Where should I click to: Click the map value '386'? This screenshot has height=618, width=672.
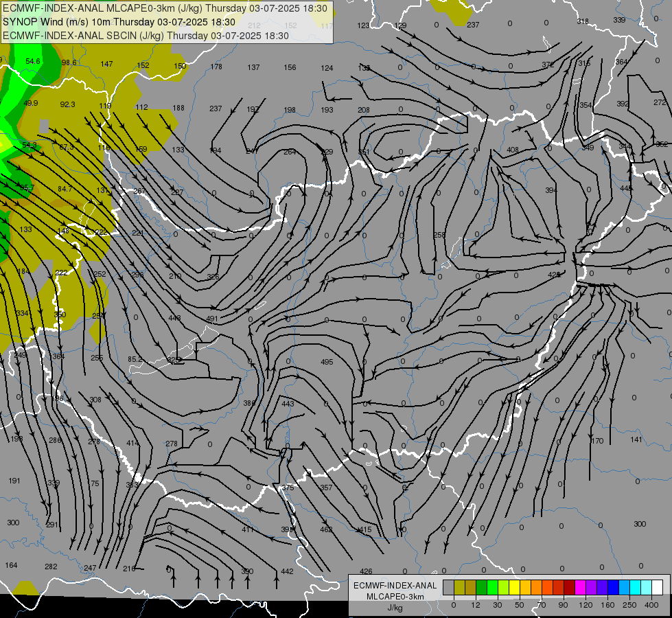click(x=249, y=403)
